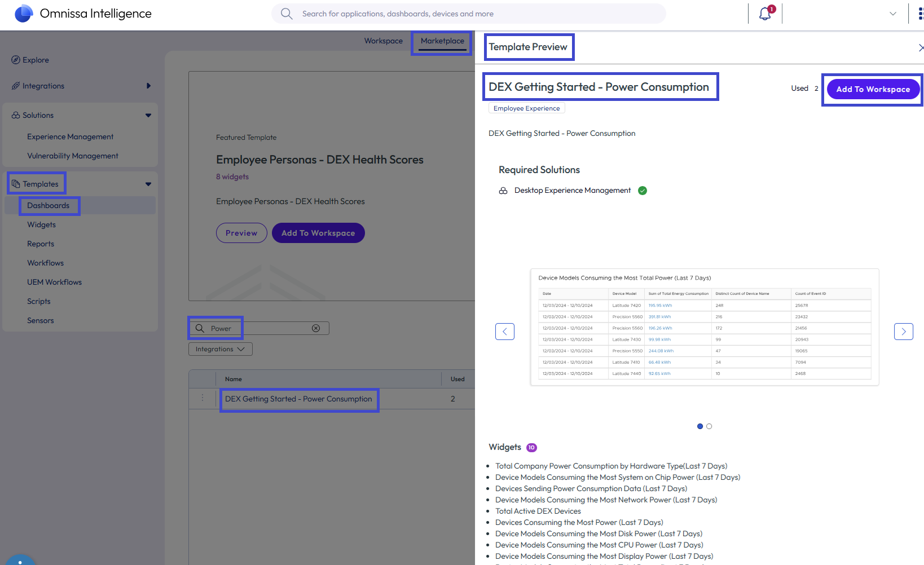This screenshot has height=565, width=924.
Task: Select the second carousel dot
Action: point(709,426)
